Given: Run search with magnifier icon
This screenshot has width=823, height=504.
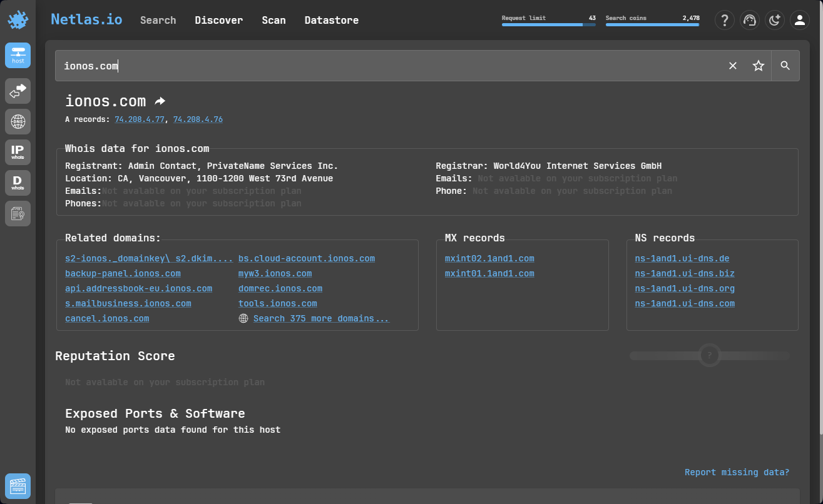Looking at the screenshot, I should 785,66.
